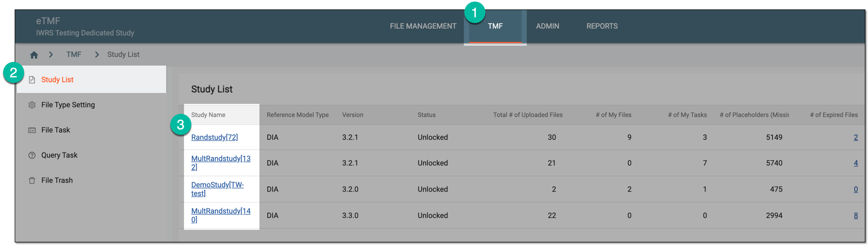
Task: Click the Total # of Uploaded Files header
Action: pos(528,115)
